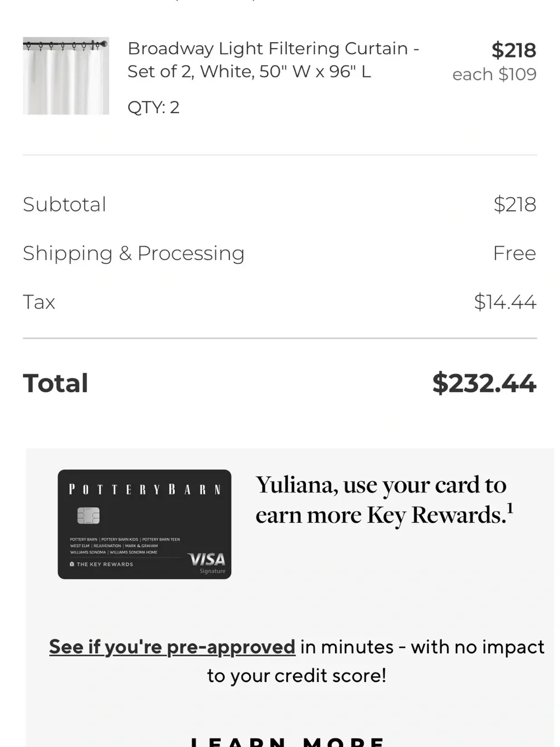
Task: Tap the See if you're pre-approved link
Action: coord(172,647)
